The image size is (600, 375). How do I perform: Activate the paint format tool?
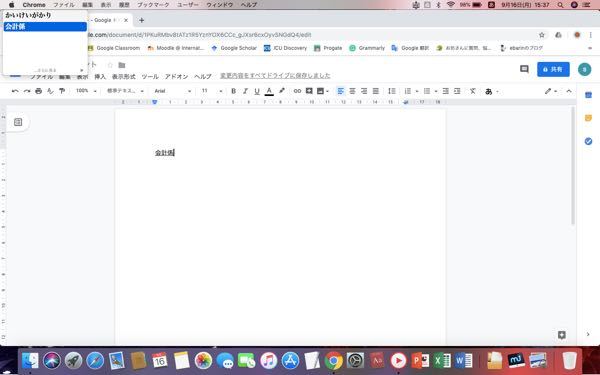pyautogui.click(x=62, y=91)
